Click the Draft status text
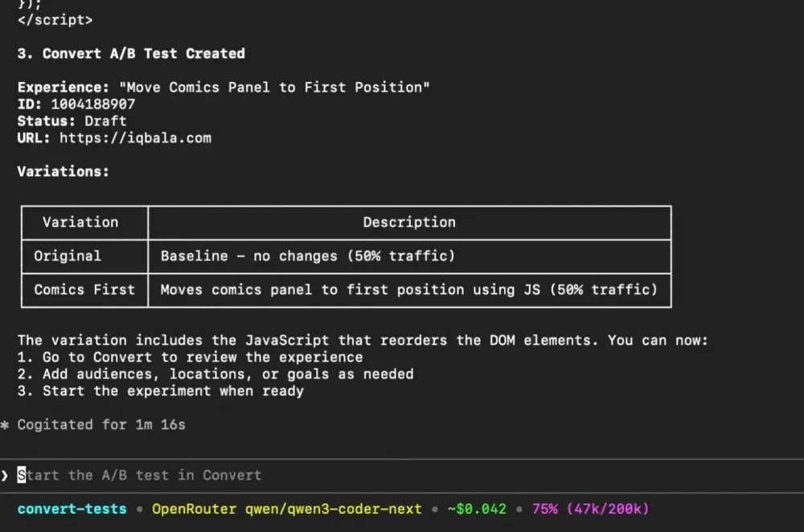 (x=105, y=121)
